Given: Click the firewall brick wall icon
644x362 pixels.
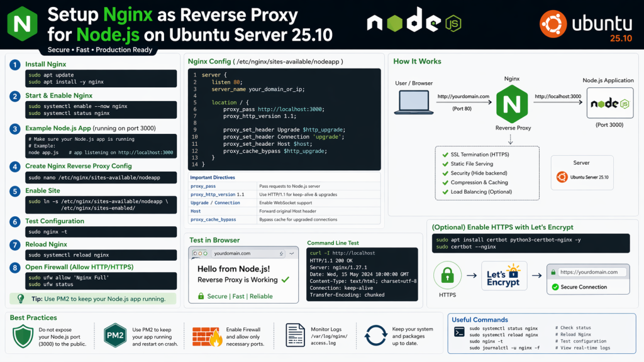Looking at the screenshot, I should coord(207,336).
